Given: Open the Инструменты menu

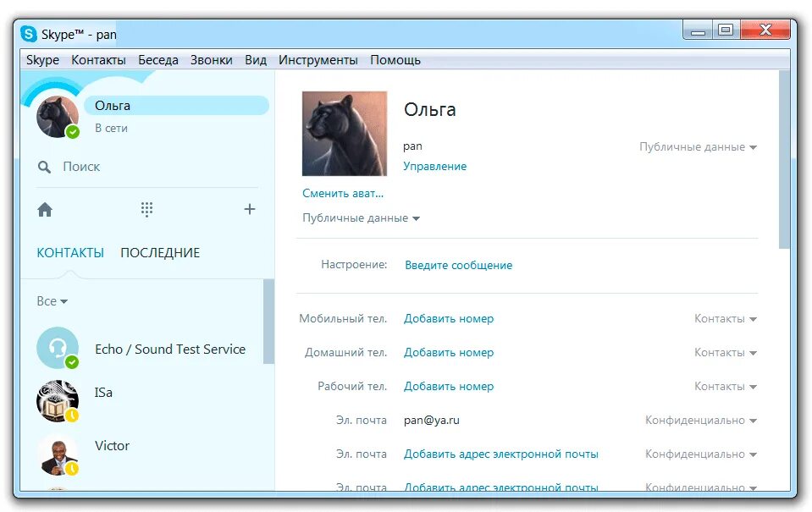Looking at the screenshot, I should tap(318, 60).
